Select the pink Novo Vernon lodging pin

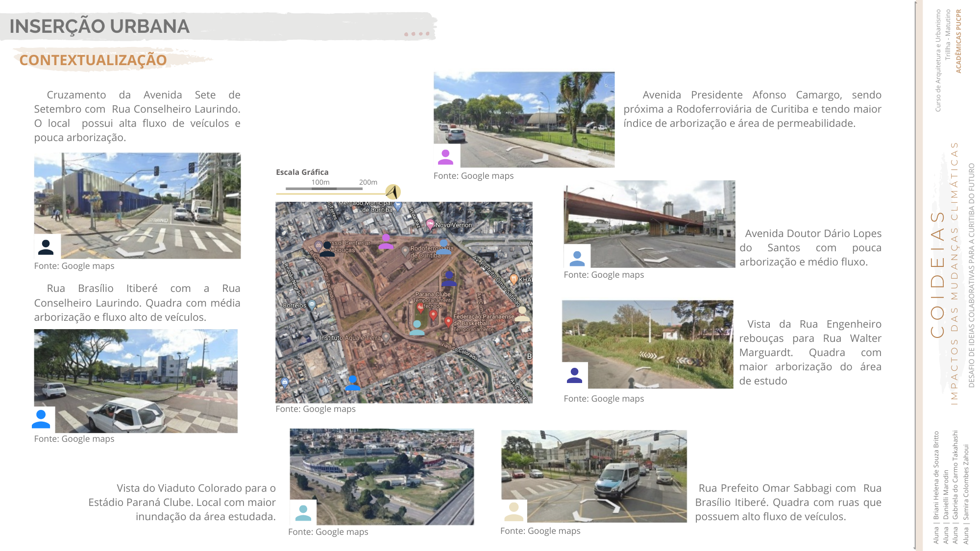pos(430,225)
